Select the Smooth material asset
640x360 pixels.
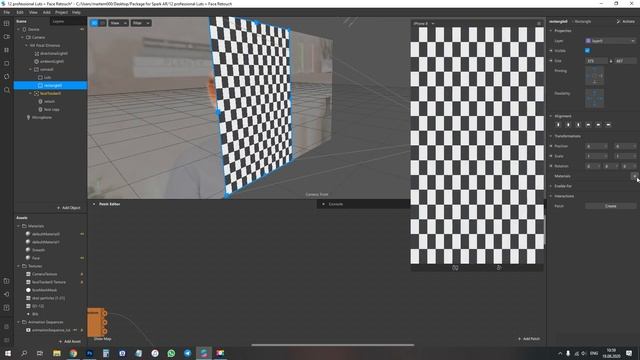pyautogui.click(x=38, y=250)
